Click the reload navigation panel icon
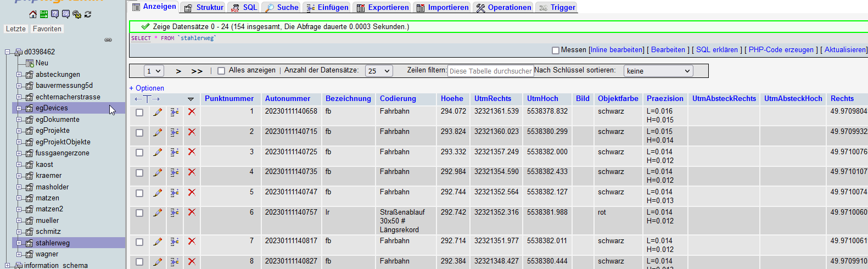 click(88, 14)
